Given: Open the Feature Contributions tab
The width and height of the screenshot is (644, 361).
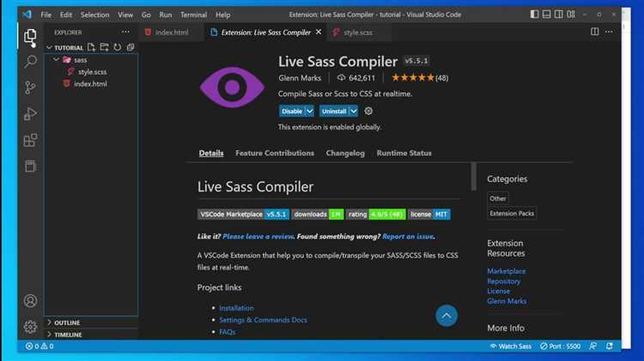Looking at the screenshot, I should point(275,153).
